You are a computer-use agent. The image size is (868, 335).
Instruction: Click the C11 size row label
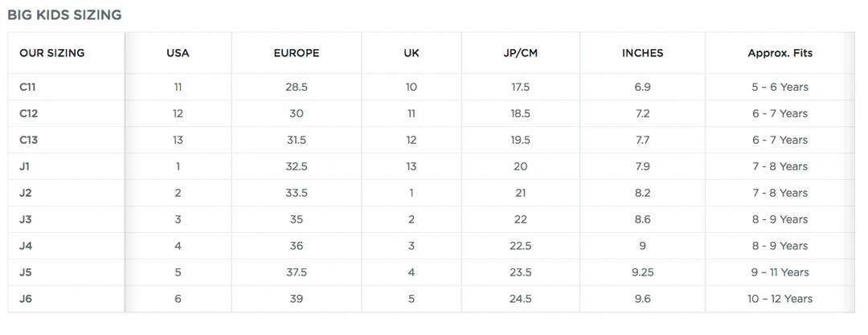tap(28, 87)
